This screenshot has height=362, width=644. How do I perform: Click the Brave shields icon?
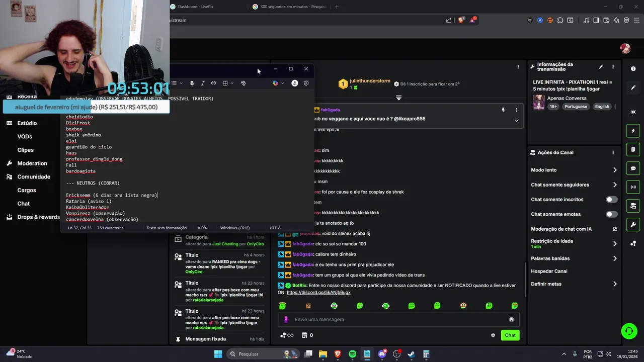[x=461, y=20]
